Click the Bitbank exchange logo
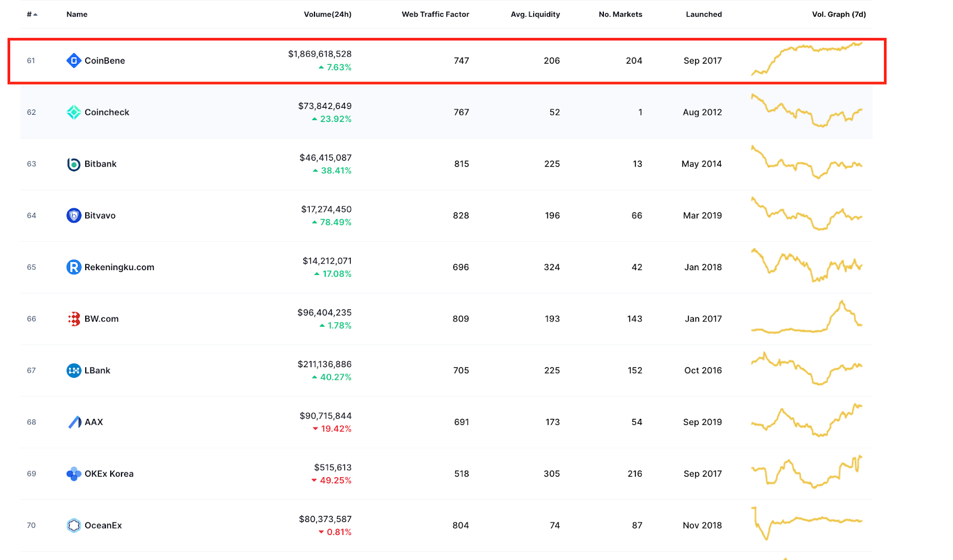 74,164
